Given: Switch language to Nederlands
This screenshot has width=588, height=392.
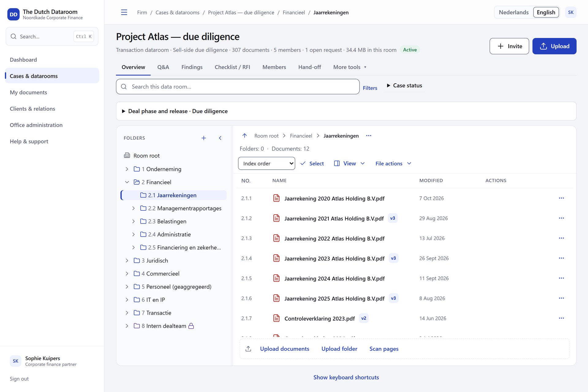Looking at the screenshot, I should (514, 12).
